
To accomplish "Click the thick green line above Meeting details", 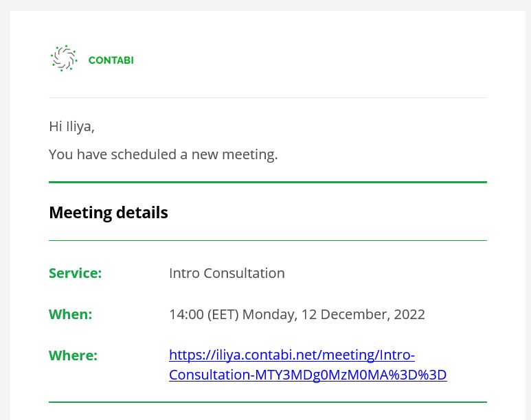I will point(268,182).
